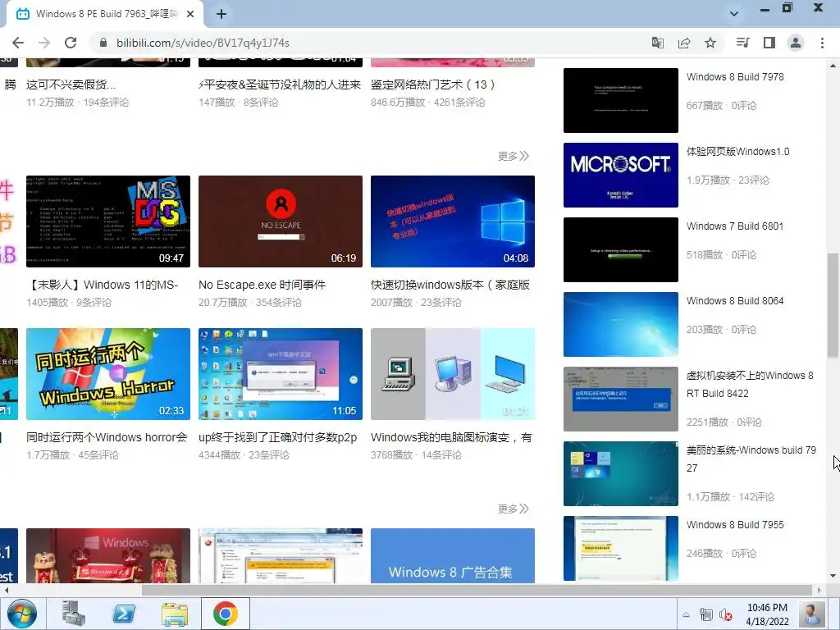
Task: Click the lower 更多 link
Action: pos(514,509)
